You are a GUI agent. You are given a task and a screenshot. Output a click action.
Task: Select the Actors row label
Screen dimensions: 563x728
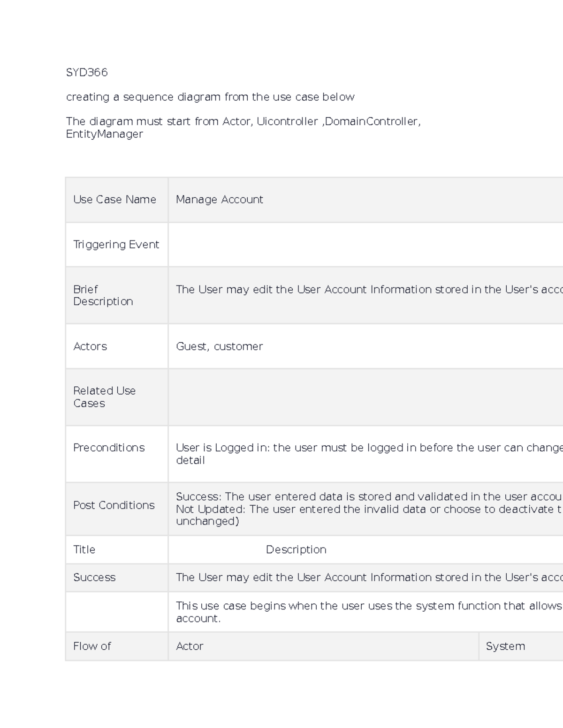[x=90, y=346]
